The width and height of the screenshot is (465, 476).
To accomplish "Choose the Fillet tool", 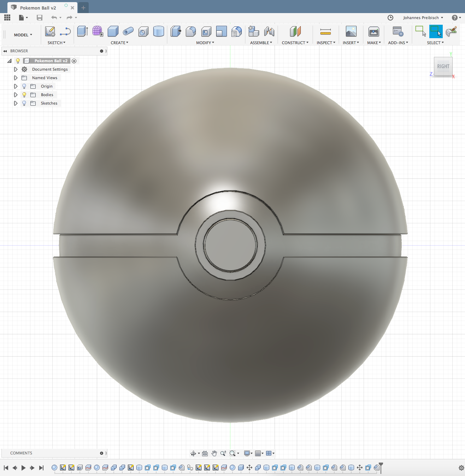I will pos(191,31).
